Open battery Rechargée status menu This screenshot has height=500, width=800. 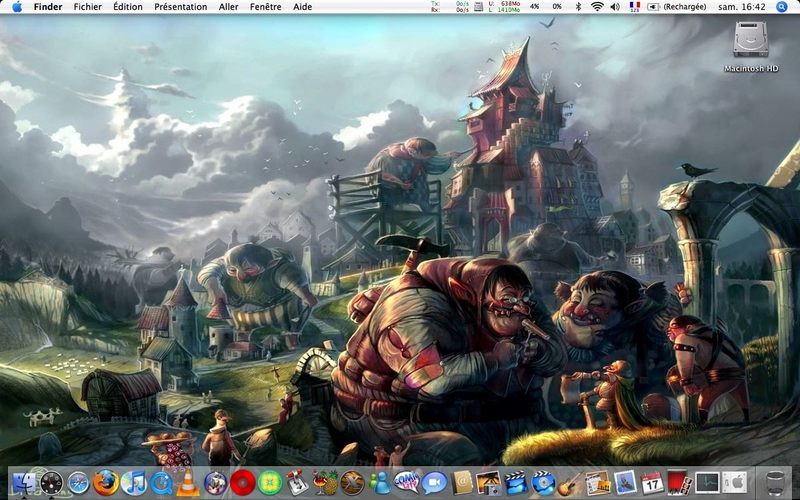(x=677, y=7)
